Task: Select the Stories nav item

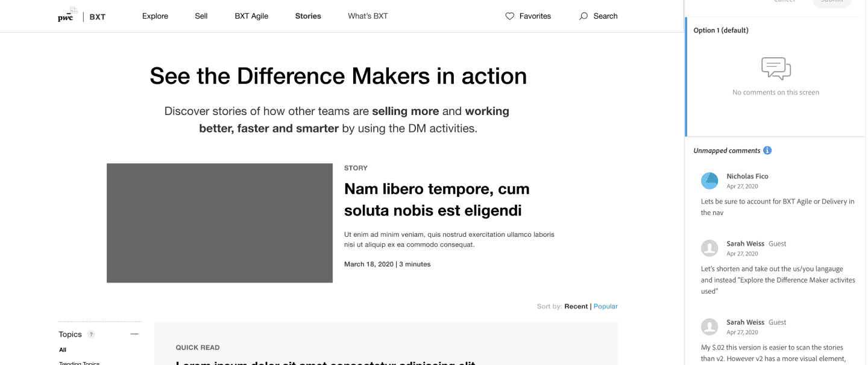Action: pyautogui.click(x=308, y=16)
